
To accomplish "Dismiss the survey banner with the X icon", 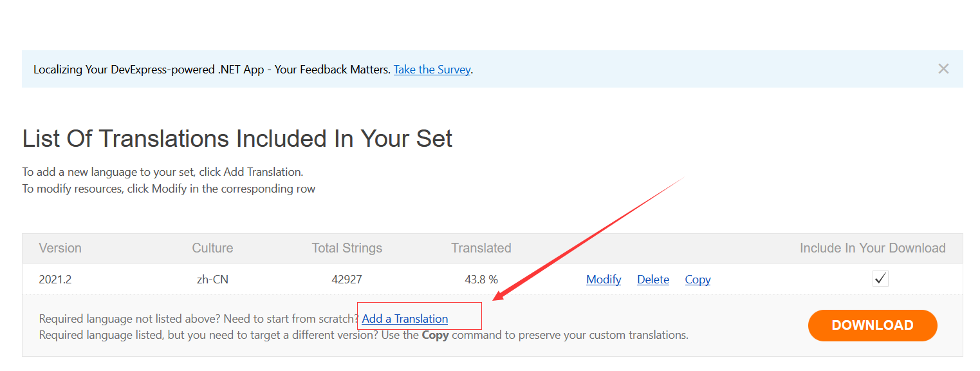I will click(943, 69).
